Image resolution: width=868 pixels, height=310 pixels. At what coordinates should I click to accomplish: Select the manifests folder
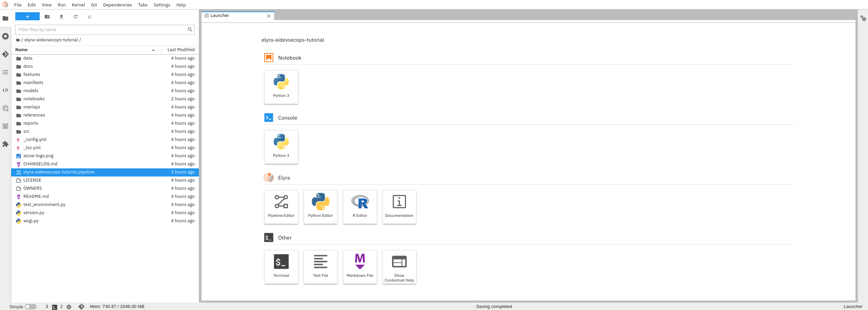(105, 83)
